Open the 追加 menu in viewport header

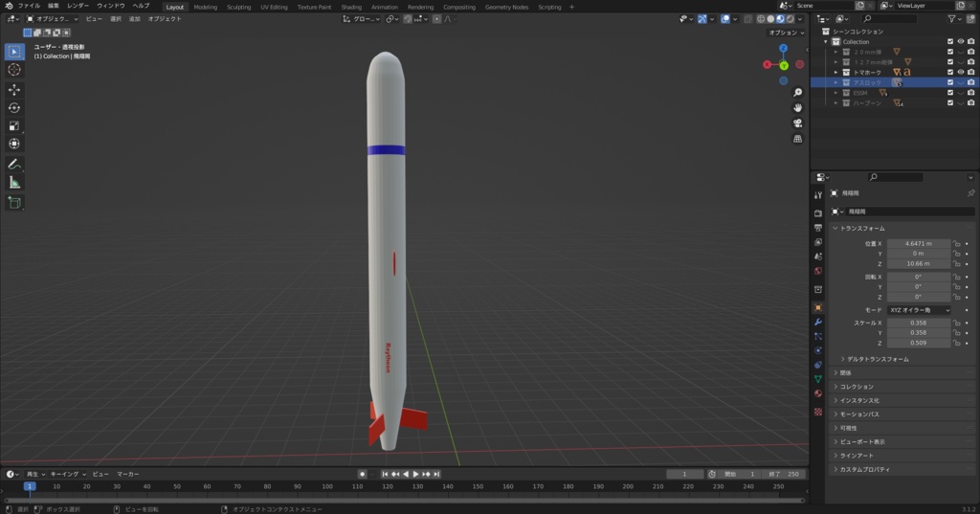coord(134,19)
